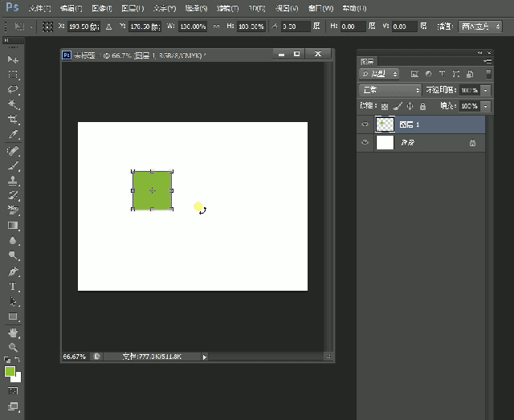The image size is (514, 420).
Task: Select the Zoom magnifier tool
Action: coord(13,347)
